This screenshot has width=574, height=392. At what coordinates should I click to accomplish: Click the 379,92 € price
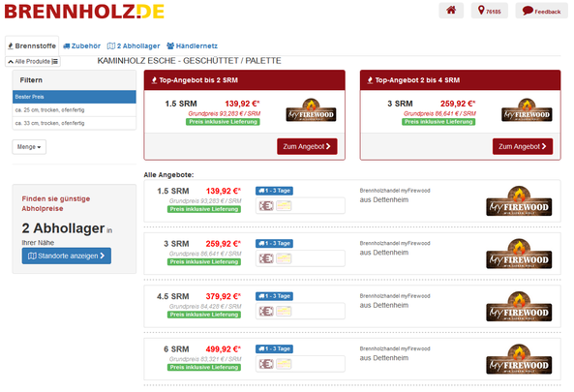224,296
